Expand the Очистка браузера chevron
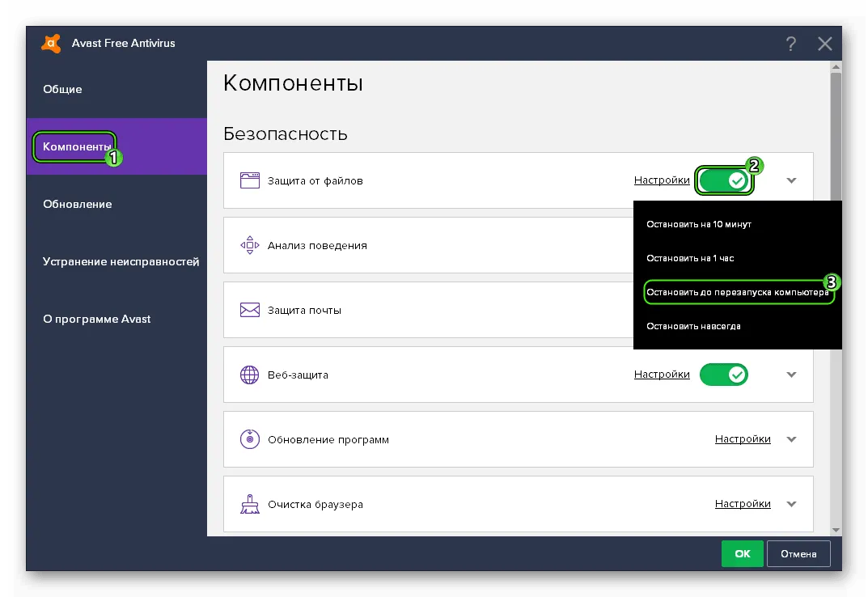 [791, 504]
